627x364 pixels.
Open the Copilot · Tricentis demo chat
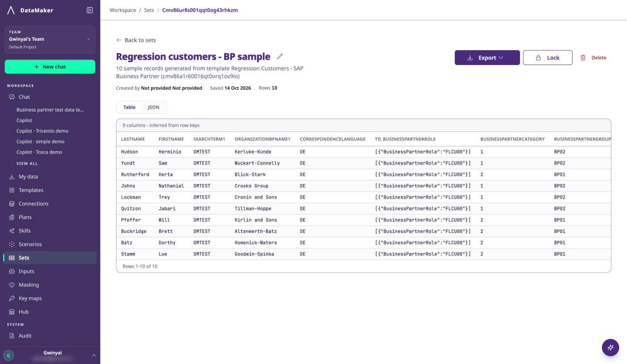(x=42, y=131)
